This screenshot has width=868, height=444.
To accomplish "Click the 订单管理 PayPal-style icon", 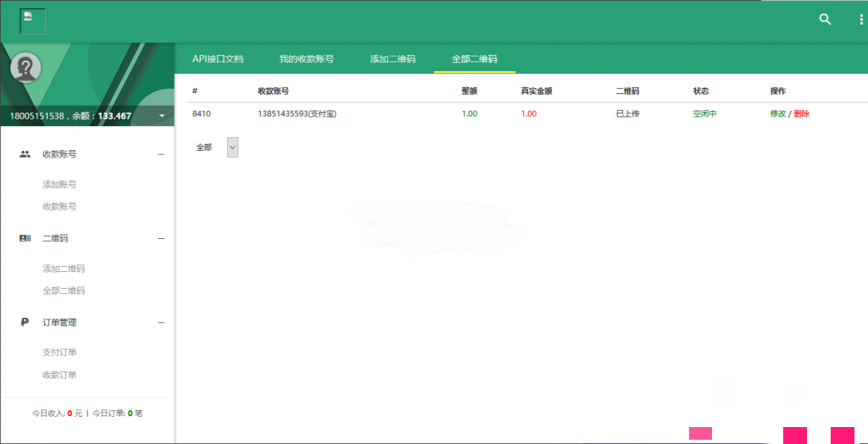I will coord(25,322).
